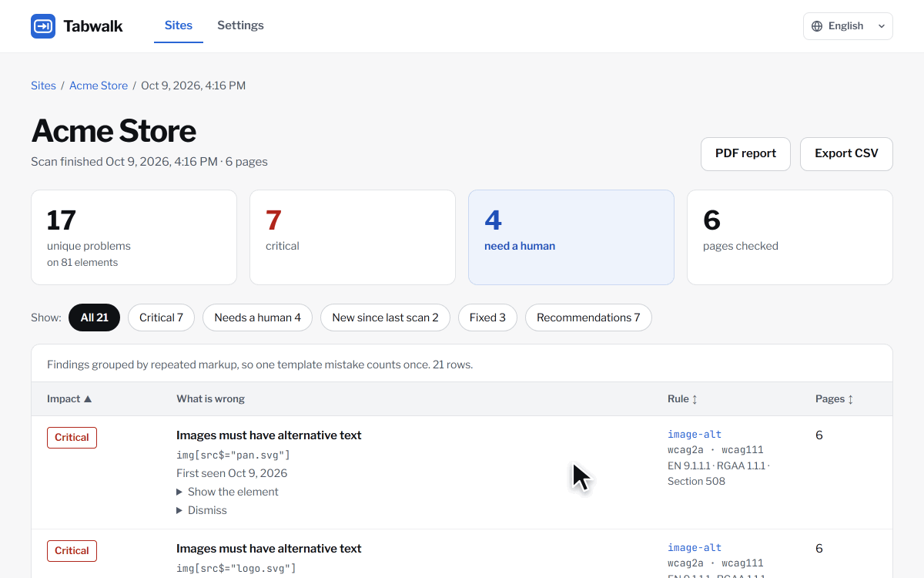Image resolution: width=924 pixels, height=578 pixels.
Task: Show Recommendations 7 findings
Action: 588,318
